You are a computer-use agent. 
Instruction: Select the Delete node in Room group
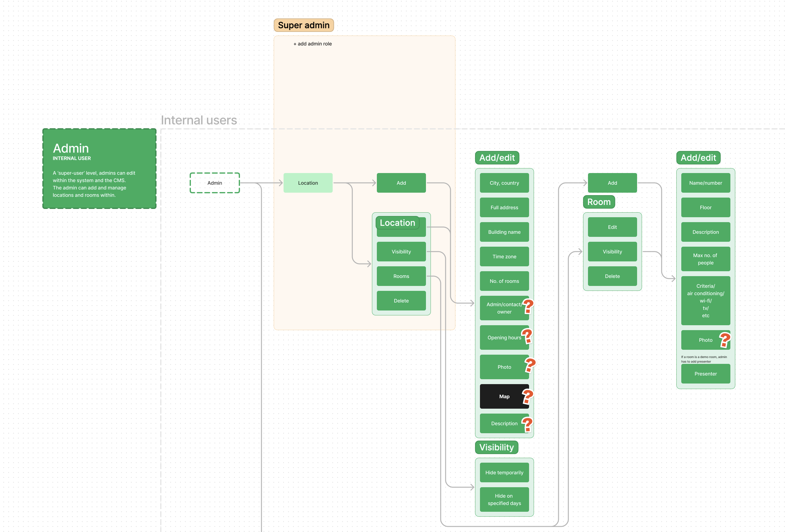coord(613,276)
